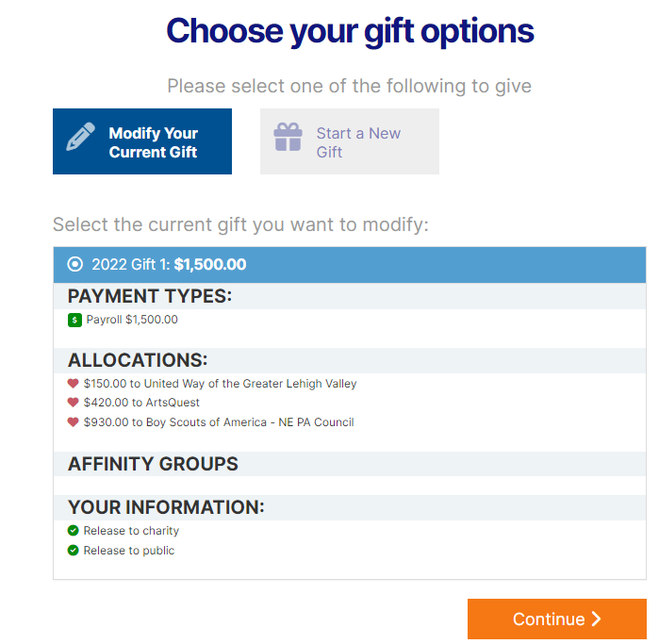This screenshot has height=644, width=659.
Task: Click the Affinity Groups section heading
Action: click(x=153, y=464)
